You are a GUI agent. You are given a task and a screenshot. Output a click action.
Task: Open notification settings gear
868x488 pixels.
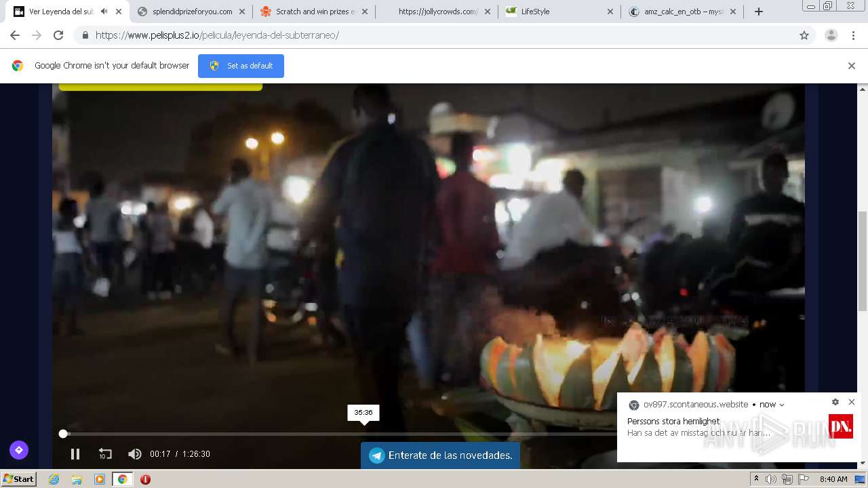point(835,402)
